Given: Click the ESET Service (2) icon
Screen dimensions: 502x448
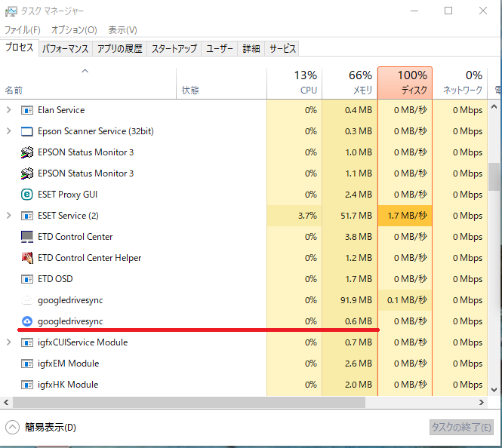Looking at the screenshot, I should click(27, 216).
